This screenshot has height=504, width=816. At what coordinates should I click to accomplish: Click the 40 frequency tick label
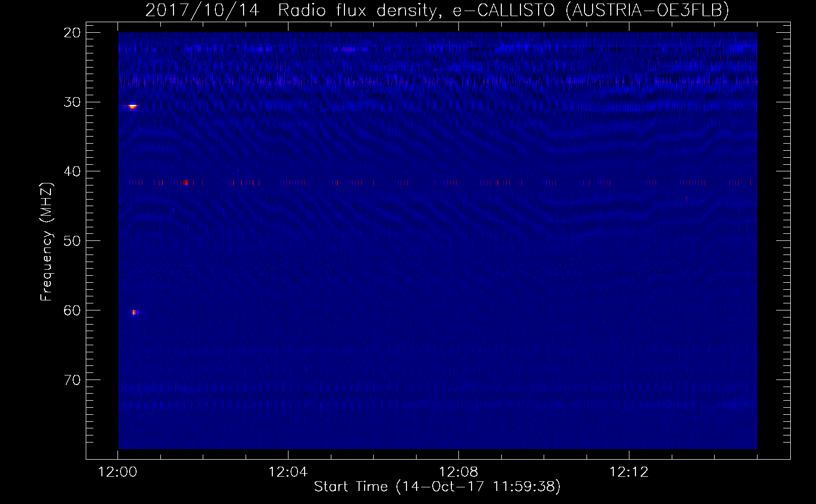pyautogui.click(x=72, y=171)
